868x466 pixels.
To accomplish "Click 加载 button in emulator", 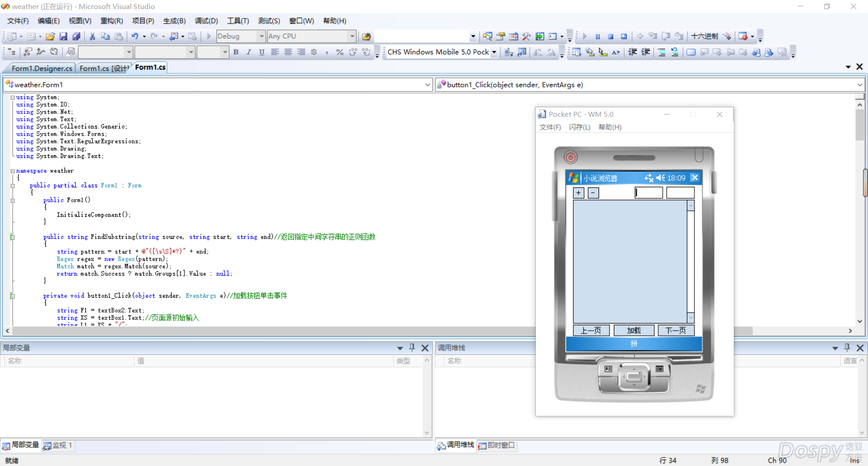I will (x=634, y=330).
